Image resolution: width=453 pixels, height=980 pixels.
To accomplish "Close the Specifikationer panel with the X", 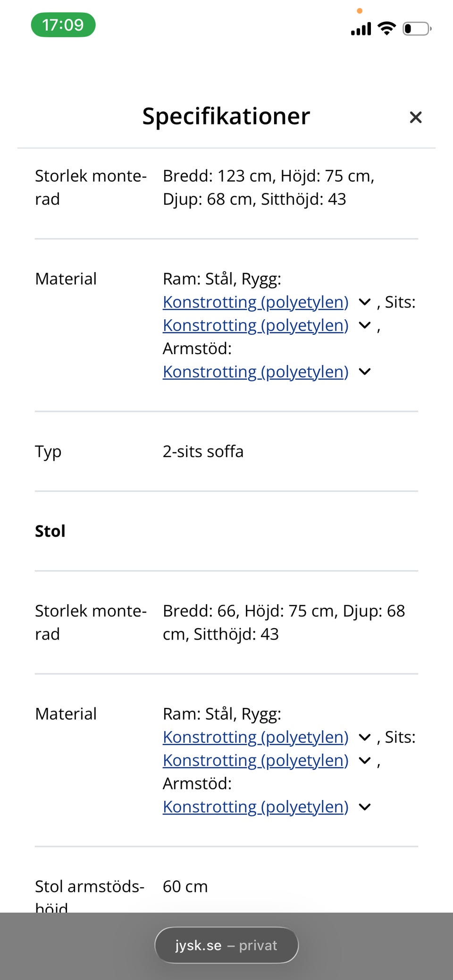I will point(416,117).
